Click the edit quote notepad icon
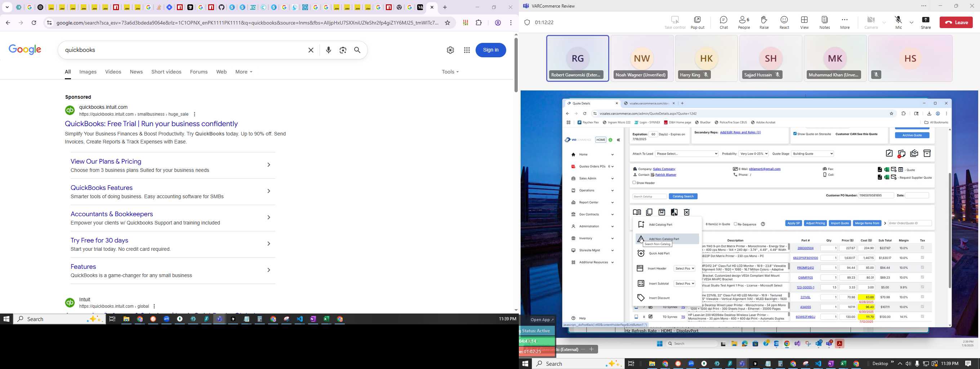 [x=889, y=153]
